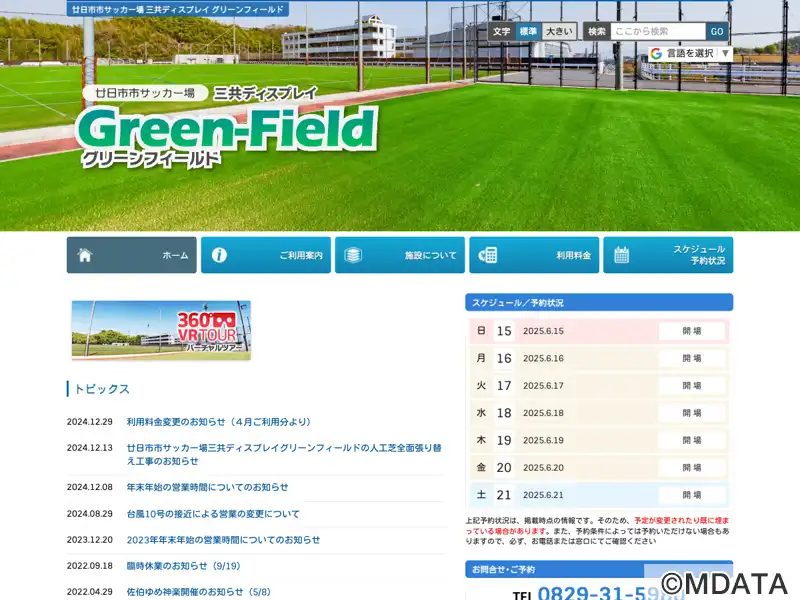
Task: Click the dropdown arrow next to 言語を選択
Action: pyautogui.click(x=725, y=54)
